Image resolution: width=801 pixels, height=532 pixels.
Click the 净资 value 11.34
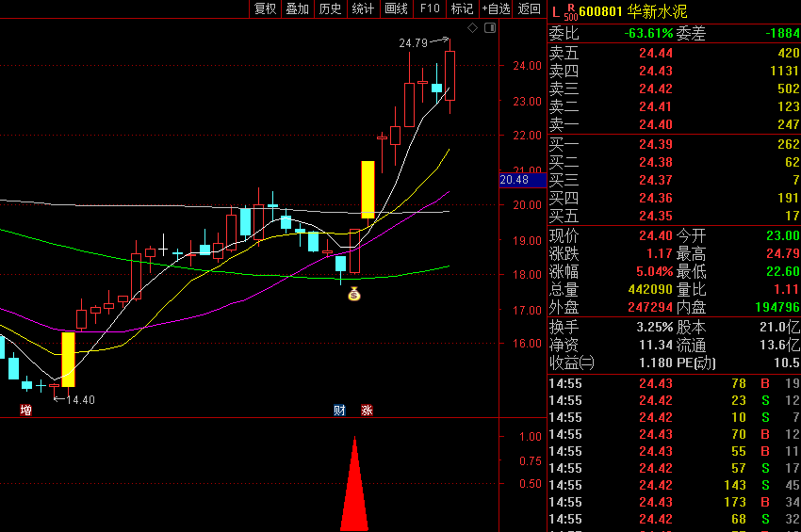click(656, 345)
